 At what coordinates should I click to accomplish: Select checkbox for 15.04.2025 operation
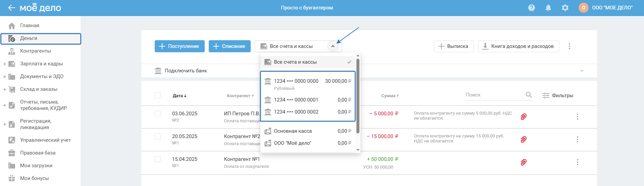[x=158, y=159]
